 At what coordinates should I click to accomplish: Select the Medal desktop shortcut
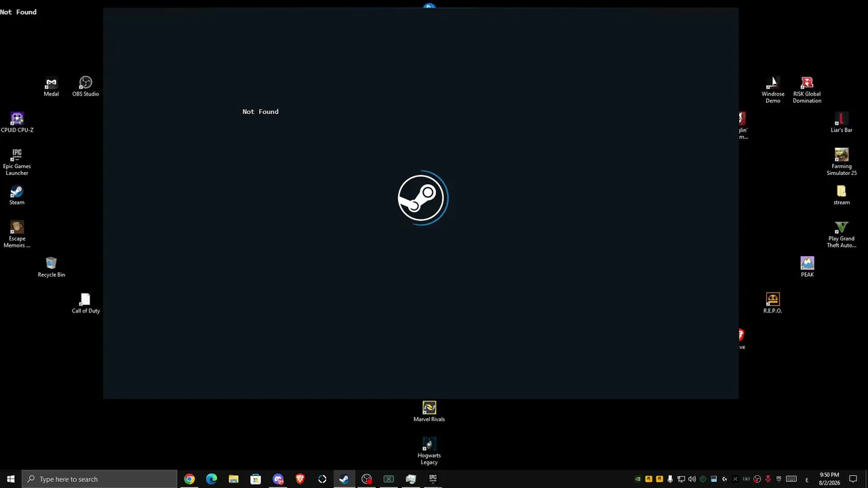click(51, 87)
